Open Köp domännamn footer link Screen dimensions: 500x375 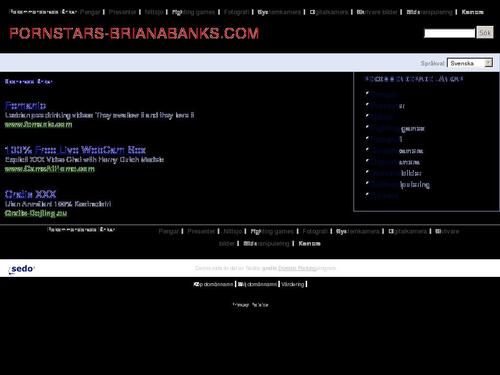click(213, 284)
